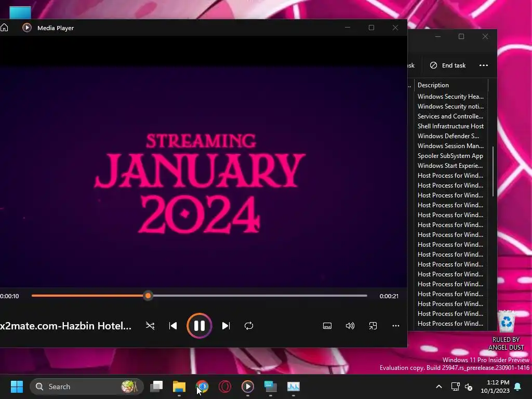
Task: Toggle shuffle in Media Player
Action: 150,326
